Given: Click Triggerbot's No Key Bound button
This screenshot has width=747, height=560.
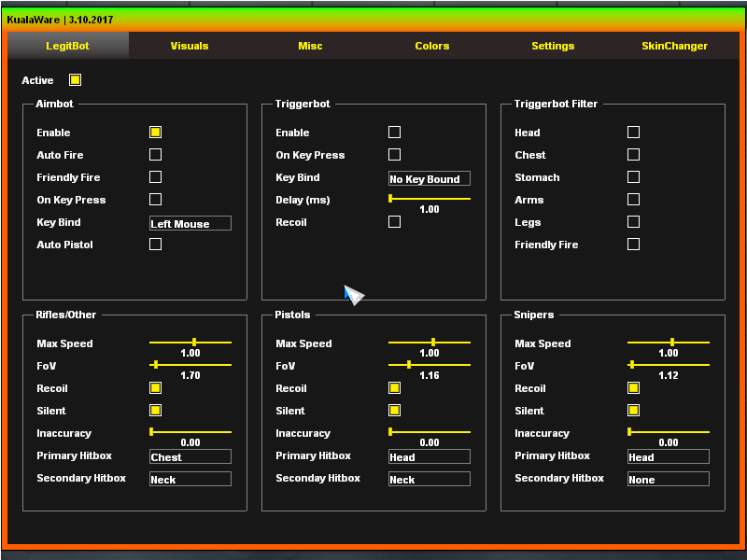Looking at the screenshot, I should point(430,179).
